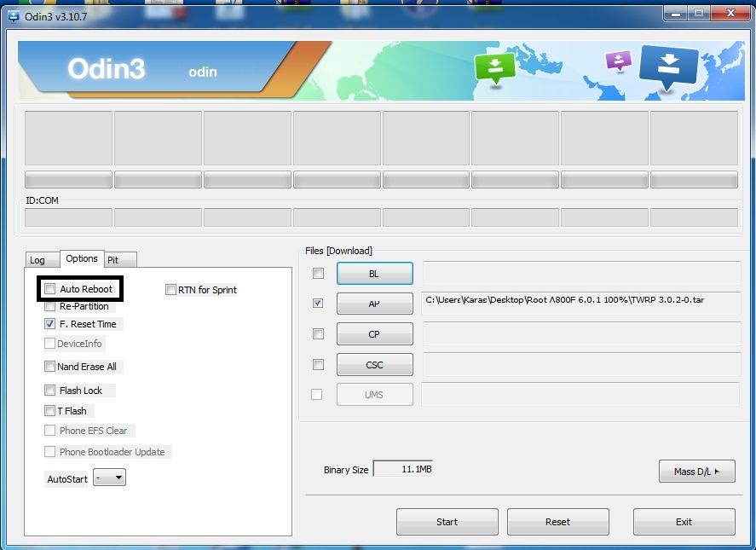This screenshot has width=756, height=550.
Task: Click the Odin3 title bar app icon
Action: click(14, 17)
